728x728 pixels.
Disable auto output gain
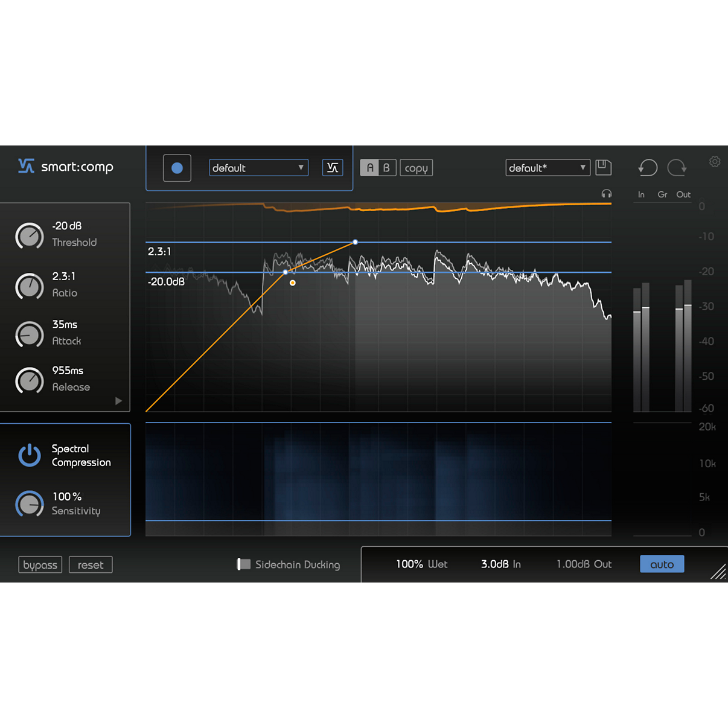[x=662, y=564]
